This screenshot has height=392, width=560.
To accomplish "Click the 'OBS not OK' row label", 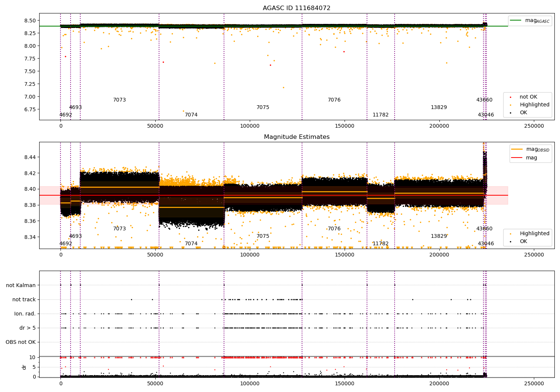I will [x=21, y=342].
